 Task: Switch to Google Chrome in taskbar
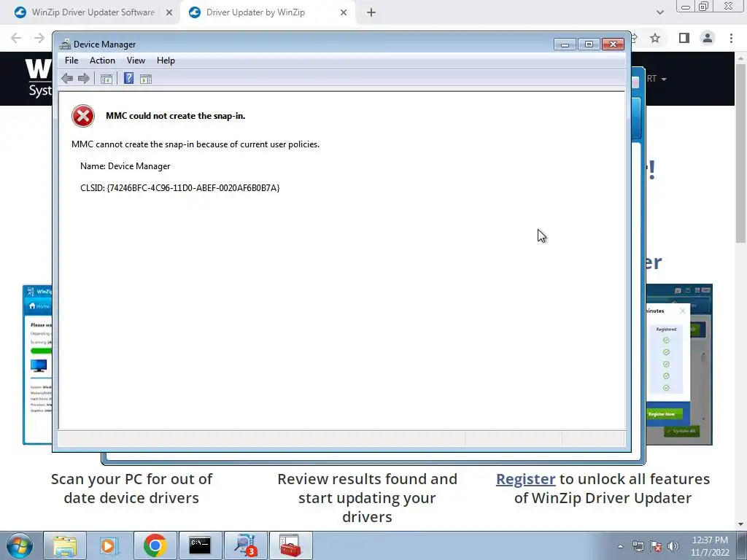pos(155,545)
